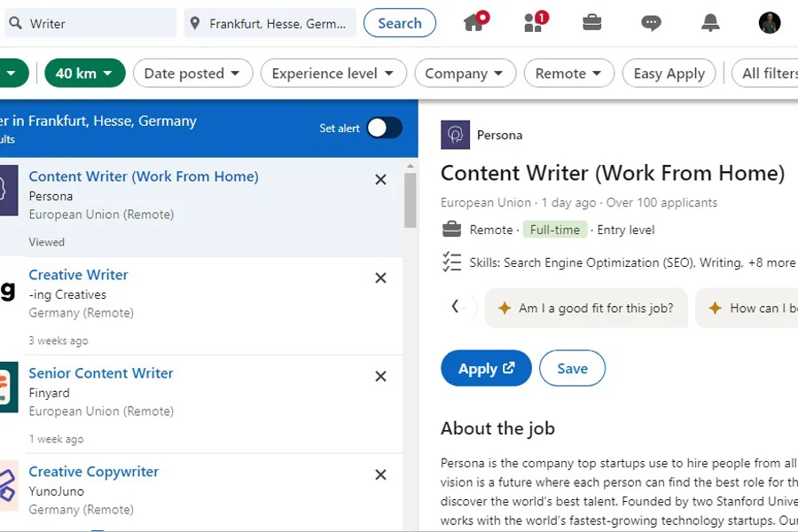Open the profile avatar menu
The height and width of the screenshot is (532, 798).
coord(769,23)
